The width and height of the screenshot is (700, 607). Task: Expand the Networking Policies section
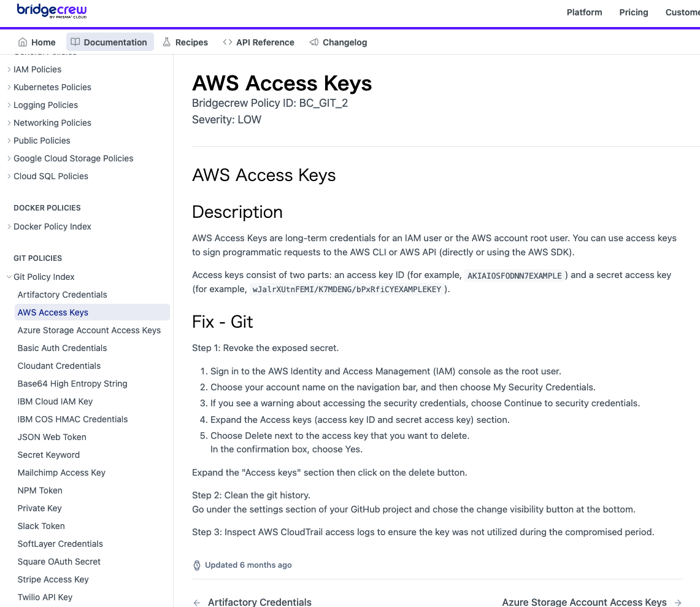click(x=9, y=123)
